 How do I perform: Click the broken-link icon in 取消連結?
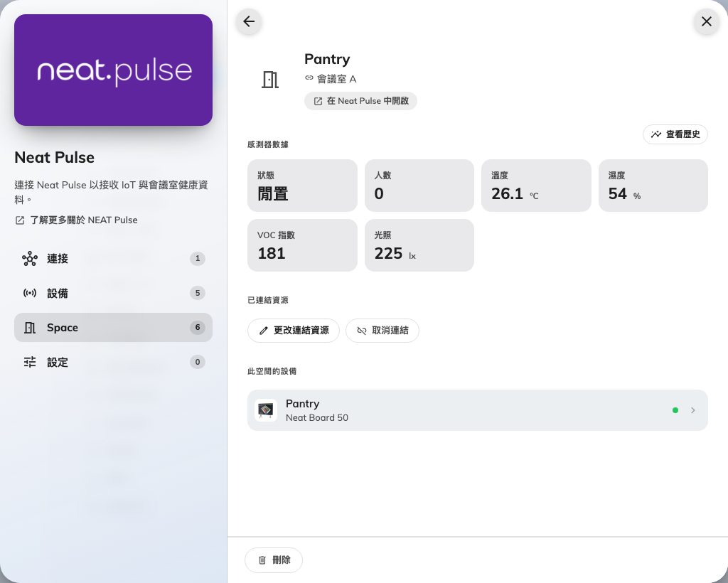(x=362, y=331)
